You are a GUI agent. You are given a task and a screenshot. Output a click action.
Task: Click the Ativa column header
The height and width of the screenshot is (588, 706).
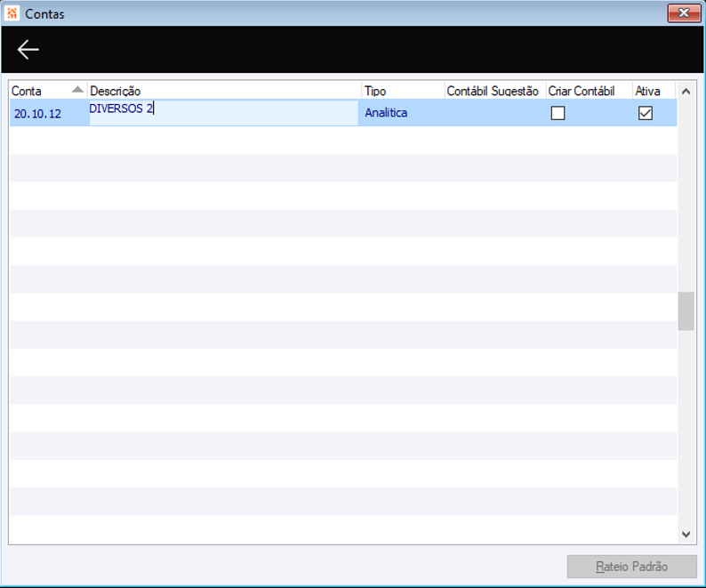pos(654,91)
